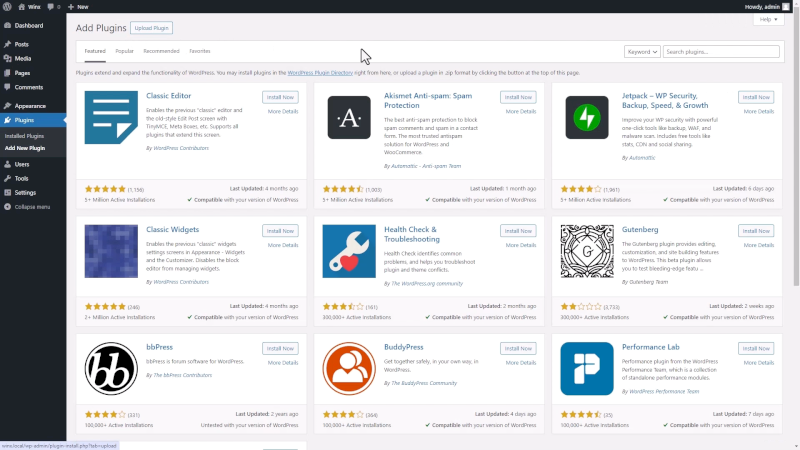Image resolution: width=800 pixels, height=450 pixels.
Task: Expand the Help dropdown tab
Action: (x=768, y=19)
